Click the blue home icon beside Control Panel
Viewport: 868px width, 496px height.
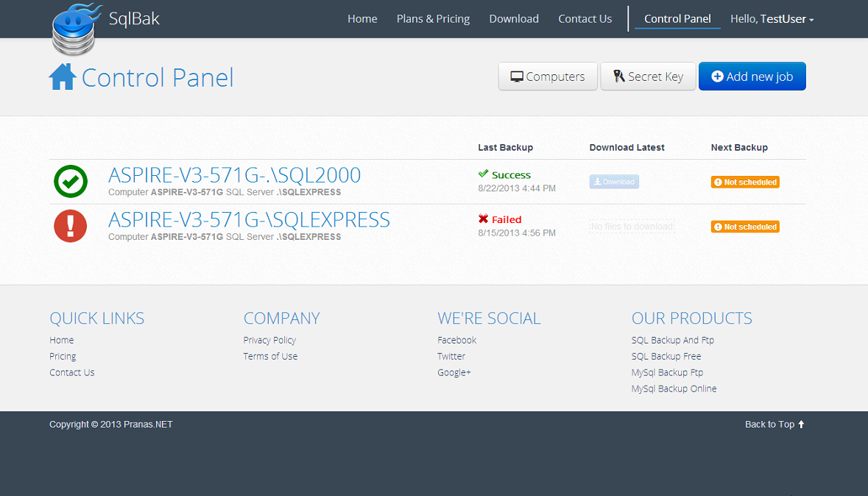click(x=63, y=77)
